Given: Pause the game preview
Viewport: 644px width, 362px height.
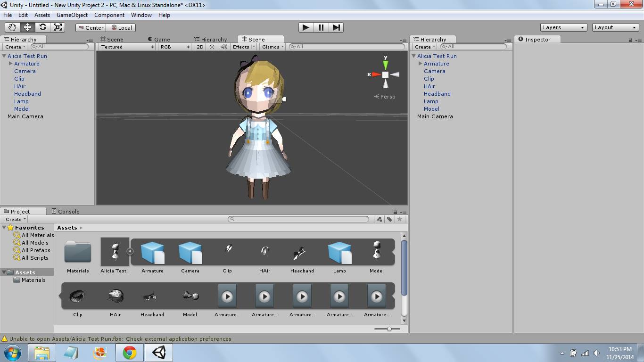Looking at the screenshot, I should tap(321, 27).
